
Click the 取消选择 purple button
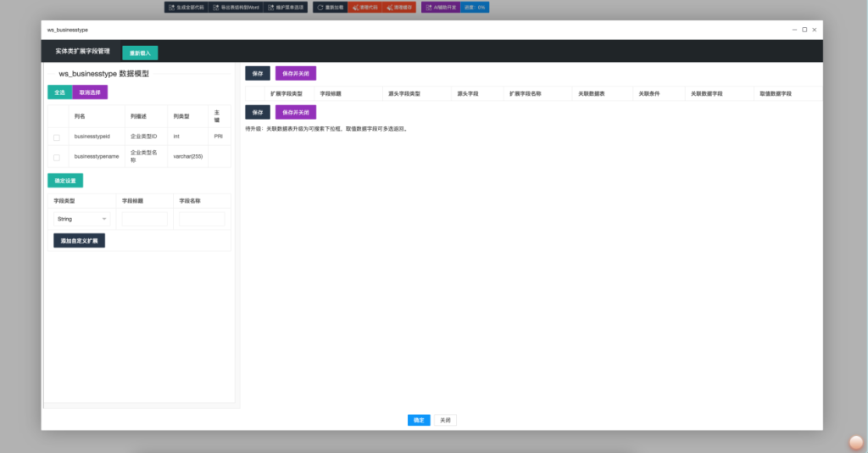[x=90, y=92]
